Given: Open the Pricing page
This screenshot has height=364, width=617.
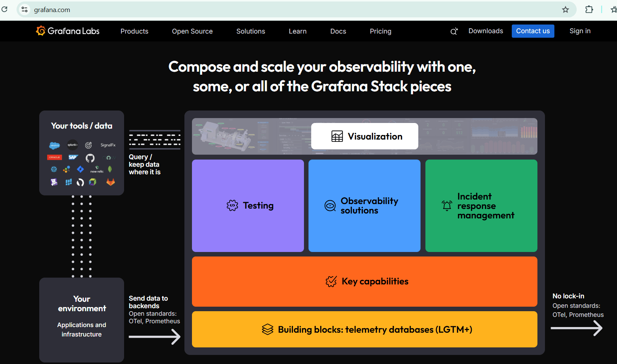Looking at the screenshot, I should pos(381,31).
